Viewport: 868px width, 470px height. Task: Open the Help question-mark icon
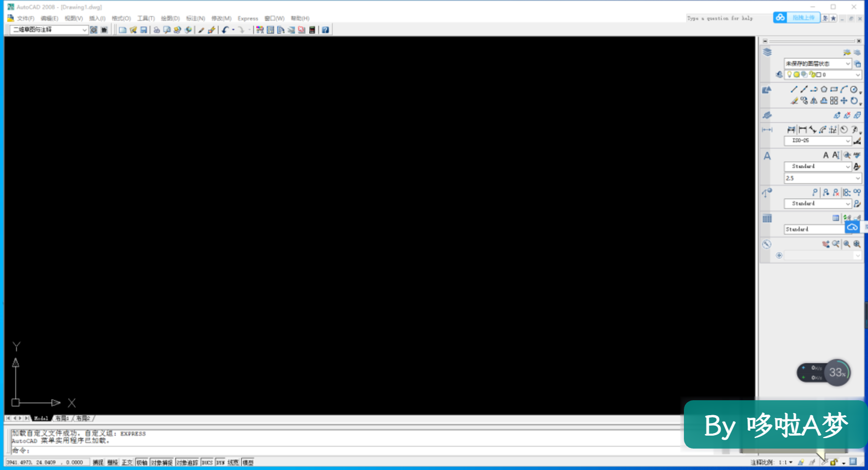point(325,30)
